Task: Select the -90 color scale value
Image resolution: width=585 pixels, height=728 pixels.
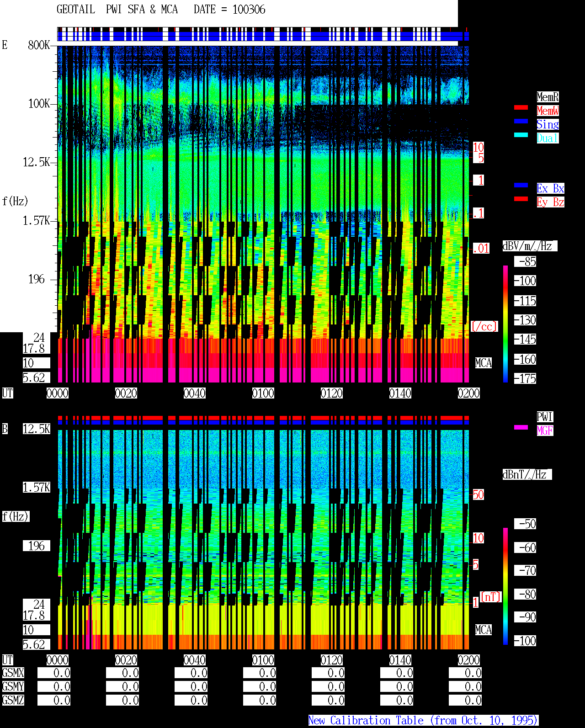Action: (525, 617)
